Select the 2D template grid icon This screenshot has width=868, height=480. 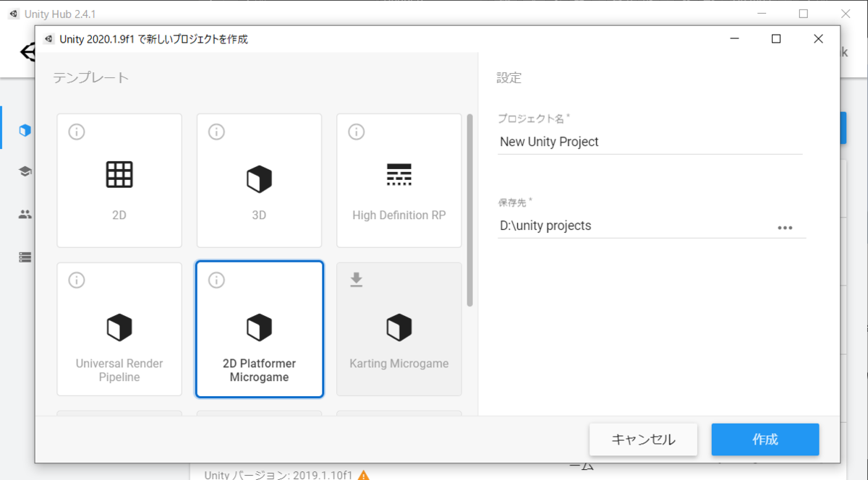(x=119, y=175)
